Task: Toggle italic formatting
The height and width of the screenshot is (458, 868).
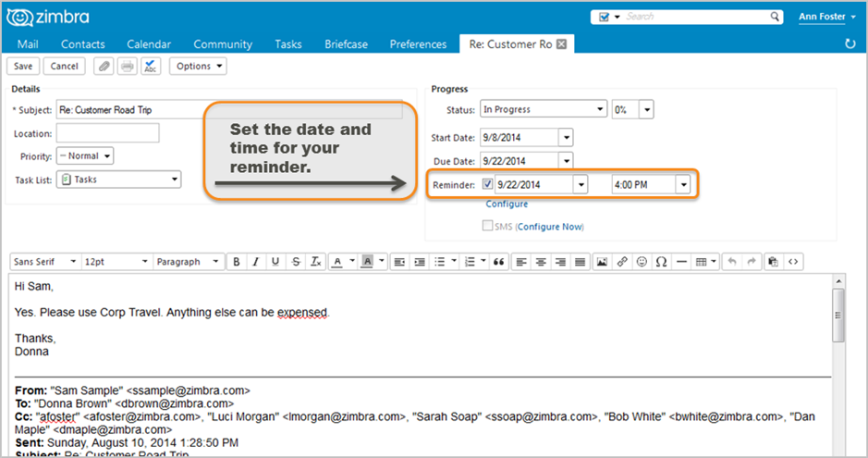Action: (256, 262)
